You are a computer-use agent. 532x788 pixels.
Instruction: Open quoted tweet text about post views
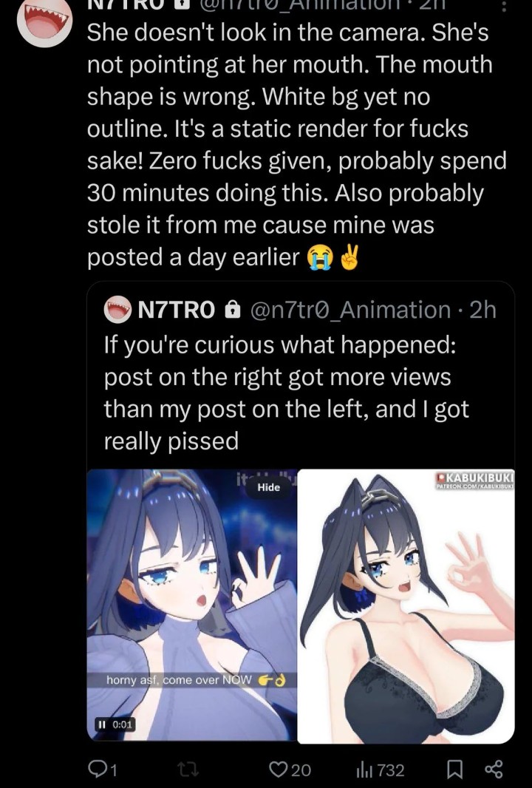(x=287, y=393)
